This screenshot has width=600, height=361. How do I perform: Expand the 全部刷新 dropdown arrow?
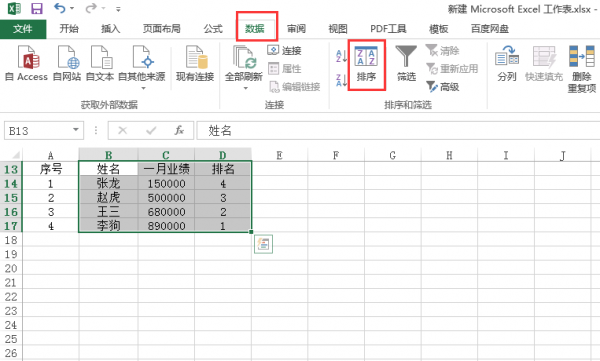tap(245, 88)
